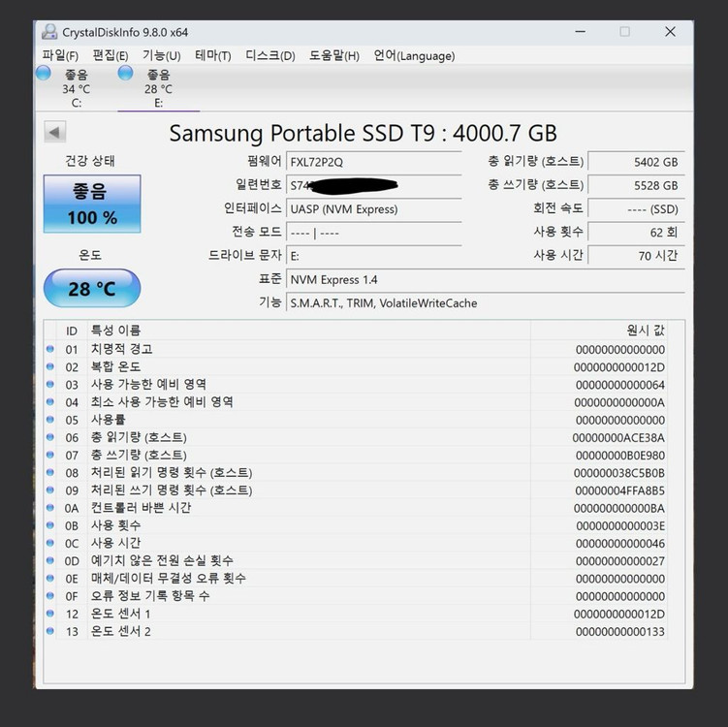Click the Samsung Portable SSD T9 title text
This screenshot has width=728, height=727.
(x=364, y=133)
